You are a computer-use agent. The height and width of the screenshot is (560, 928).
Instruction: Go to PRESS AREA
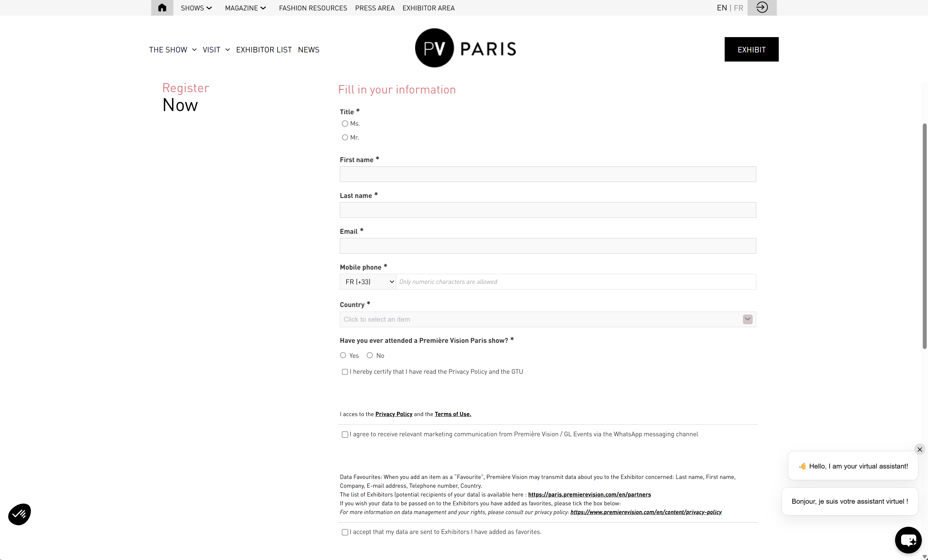click(x=374, y=8)
